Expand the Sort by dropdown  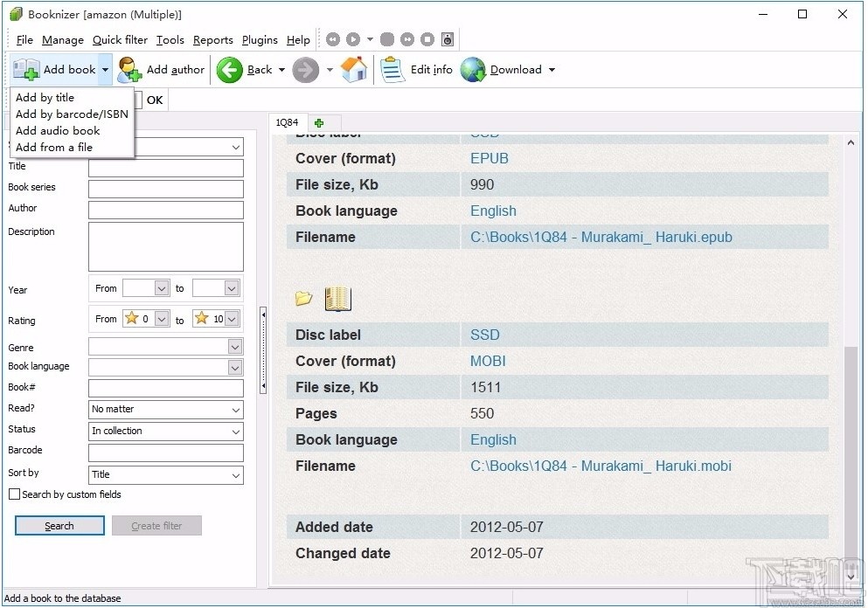click(x=236, y=475)
